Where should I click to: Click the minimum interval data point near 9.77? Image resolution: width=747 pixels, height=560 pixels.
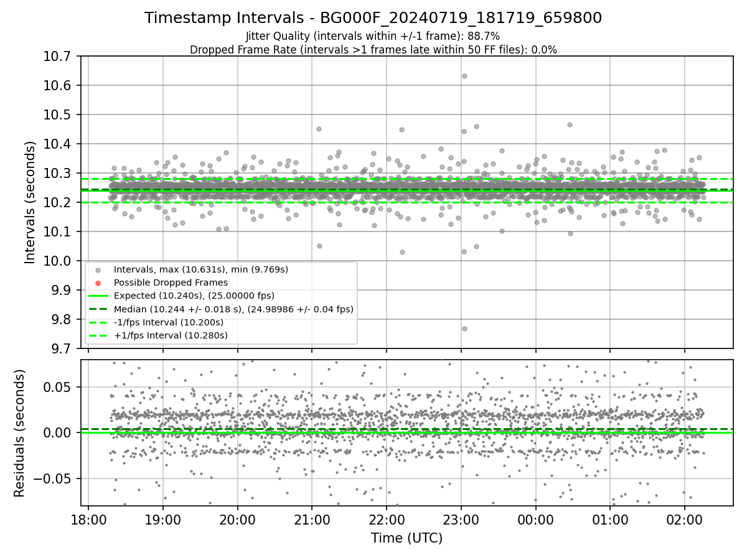click(464, 329)
